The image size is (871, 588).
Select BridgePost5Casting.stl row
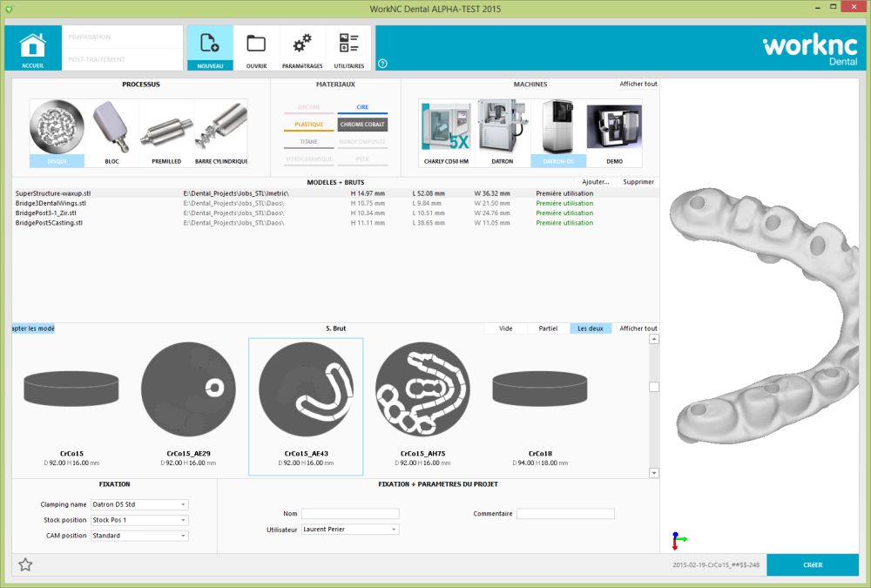[x=335, y=223]
